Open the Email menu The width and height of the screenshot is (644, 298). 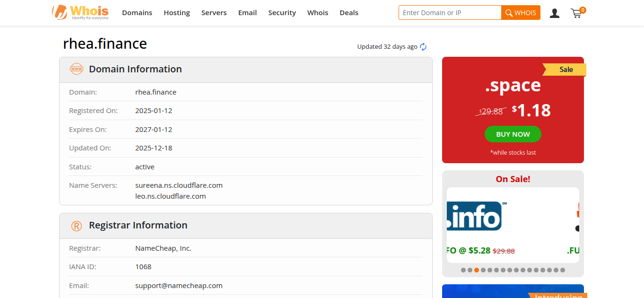(x=247, y=13)
